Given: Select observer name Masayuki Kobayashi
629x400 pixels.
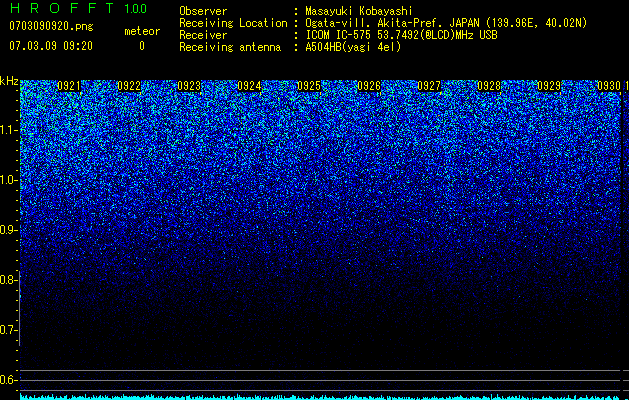Looking at the screenshot, I should coord(359,11).
